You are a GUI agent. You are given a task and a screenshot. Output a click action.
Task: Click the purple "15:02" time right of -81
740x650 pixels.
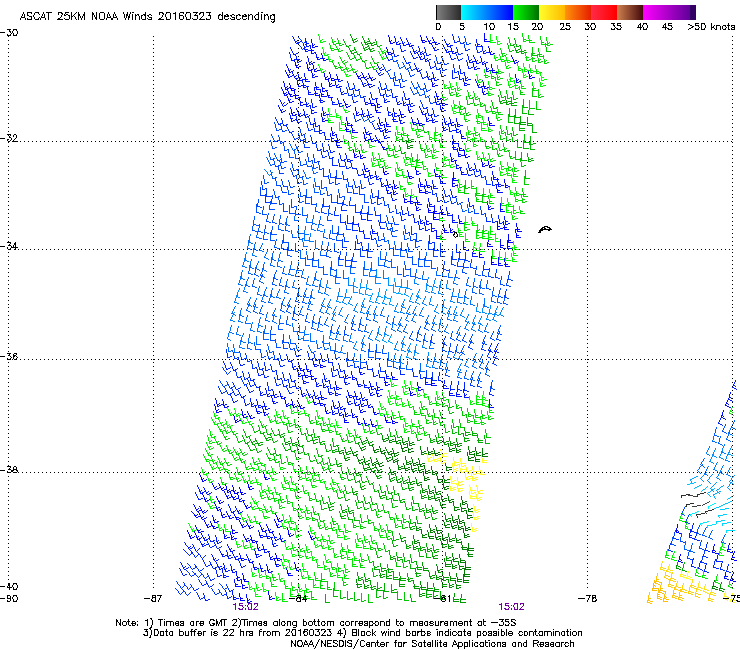click(512, 607)
